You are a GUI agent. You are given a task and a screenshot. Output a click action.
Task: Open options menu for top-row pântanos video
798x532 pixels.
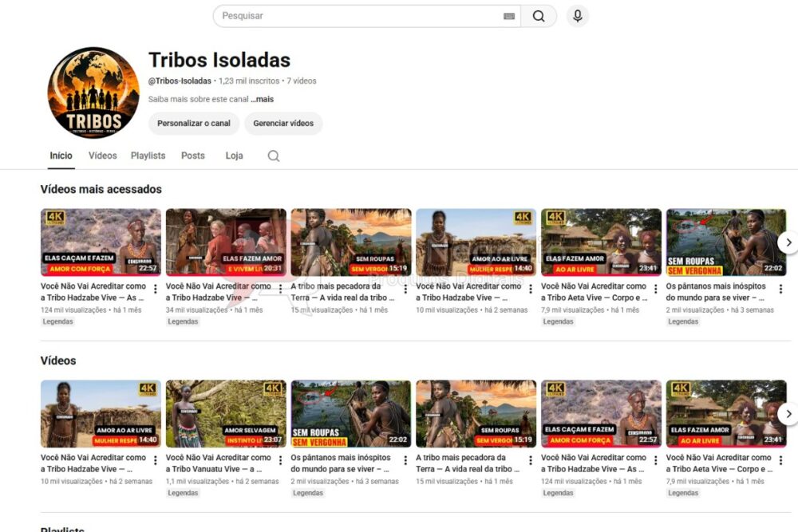780,289
